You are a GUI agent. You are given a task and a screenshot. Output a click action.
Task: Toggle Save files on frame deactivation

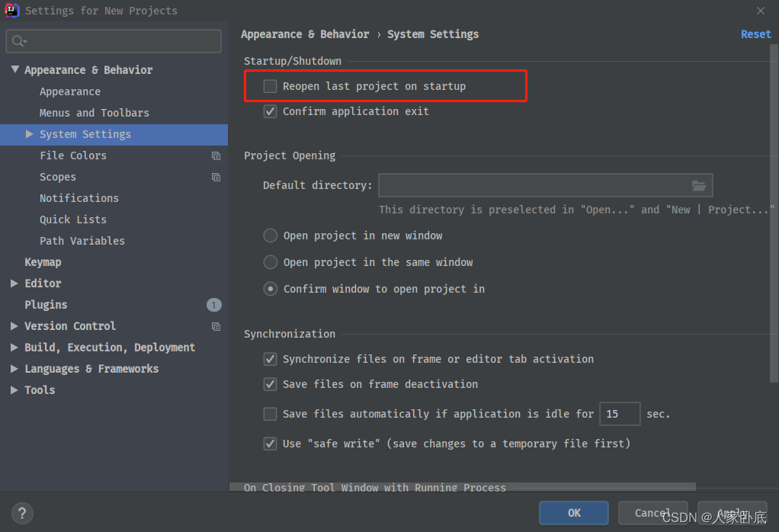tap(271, 384)
